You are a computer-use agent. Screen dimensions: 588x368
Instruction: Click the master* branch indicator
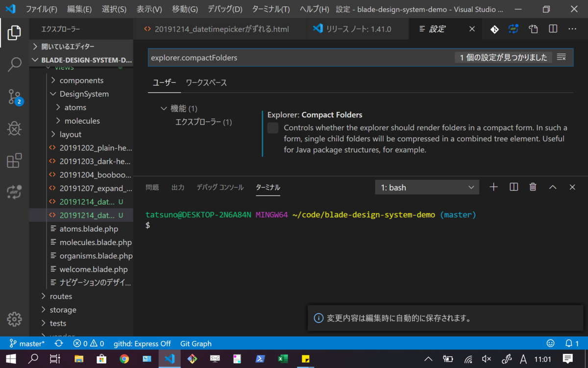pyautogui.click(x=27, y=343)
